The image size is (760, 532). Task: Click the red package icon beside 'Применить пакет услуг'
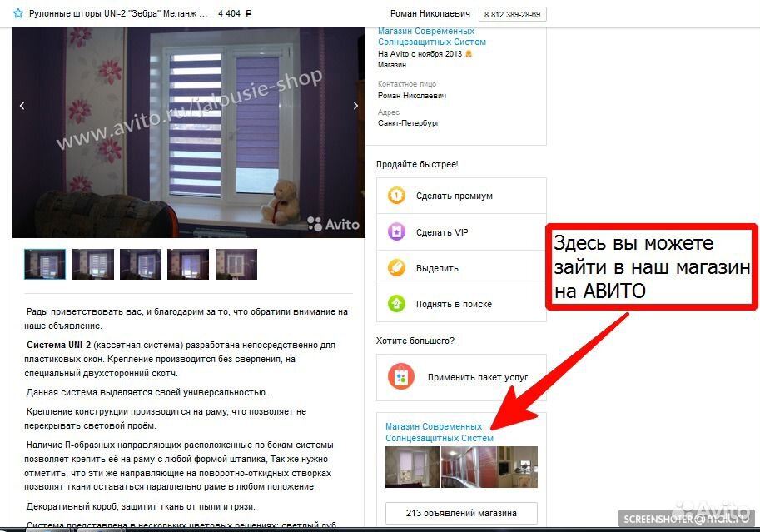[x=401, y=376]
